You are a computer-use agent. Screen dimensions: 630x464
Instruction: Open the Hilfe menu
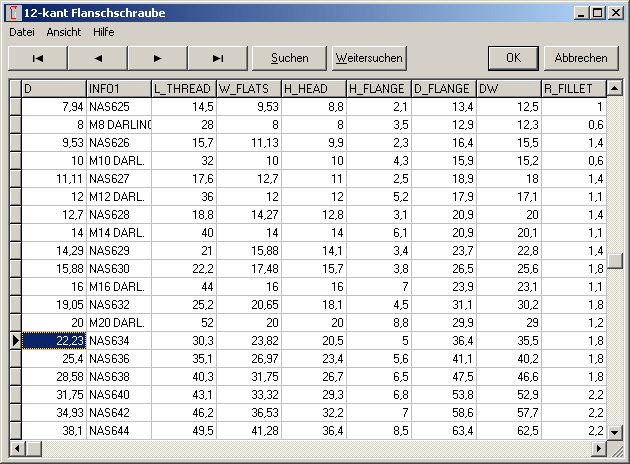(104, 32)
